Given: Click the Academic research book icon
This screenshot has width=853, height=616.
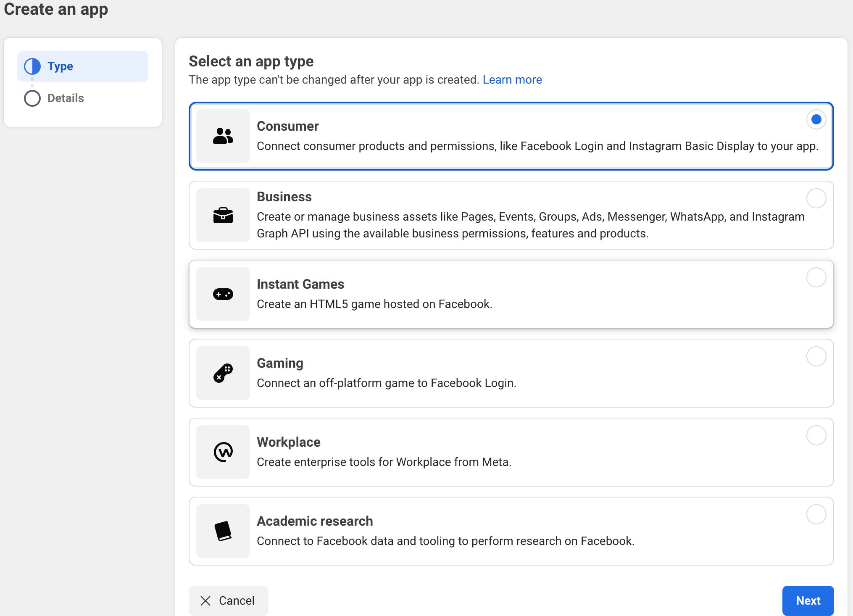Looking at the screenshot, I should coord(223,531).
